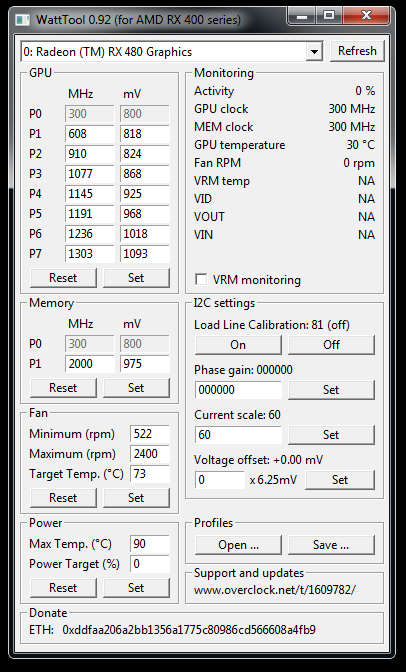Select Fan Minimum rpm field 522
The width and height of the screenshot is (406, 672).
150,434
